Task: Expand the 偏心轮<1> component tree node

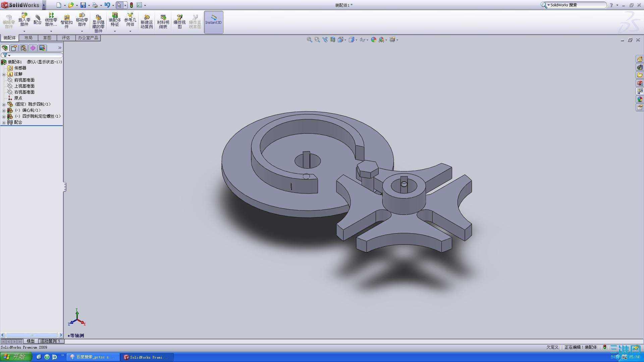Action: click(4, 110)
